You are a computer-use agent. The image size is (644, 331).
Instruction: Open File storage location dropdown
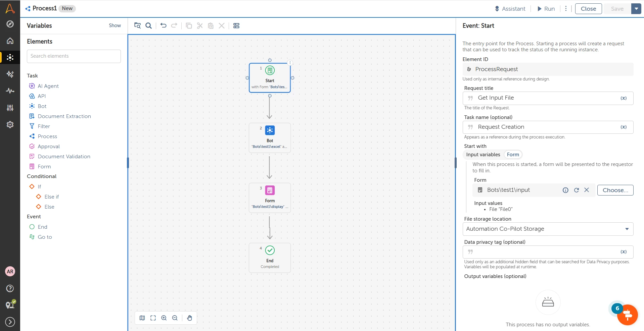[548, 229]
